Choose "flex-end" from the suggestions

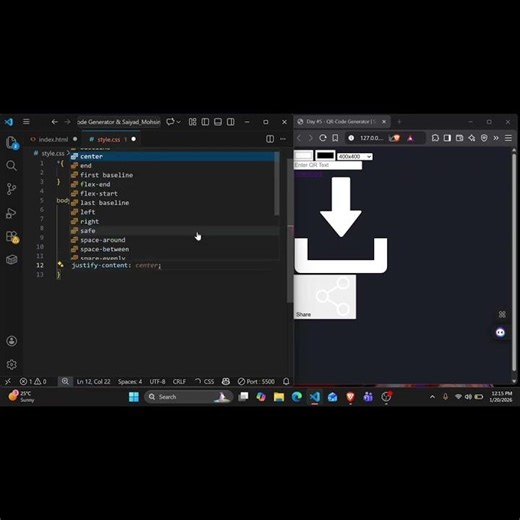click(x=173, y=184)
